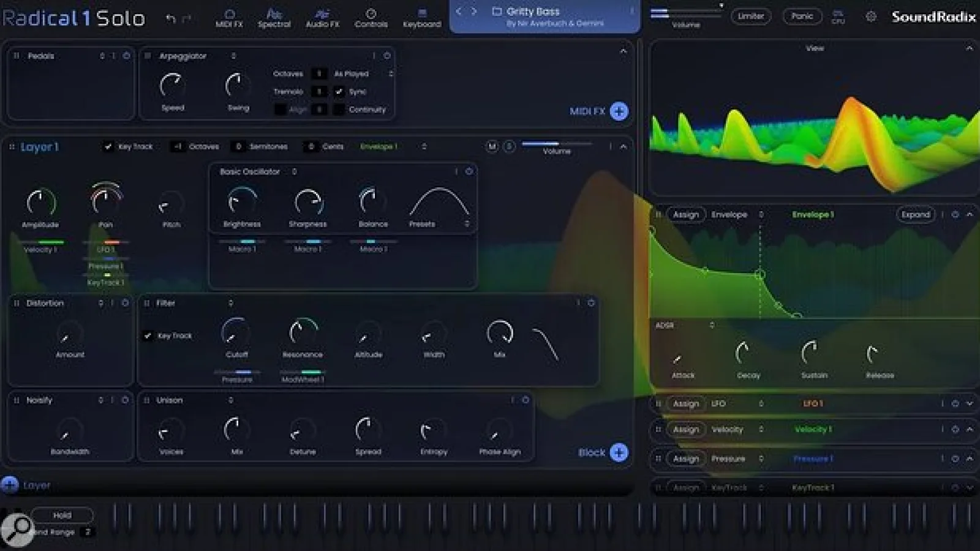
Task: Click the Unison Detune knob
Action: [x=303, y=431]
